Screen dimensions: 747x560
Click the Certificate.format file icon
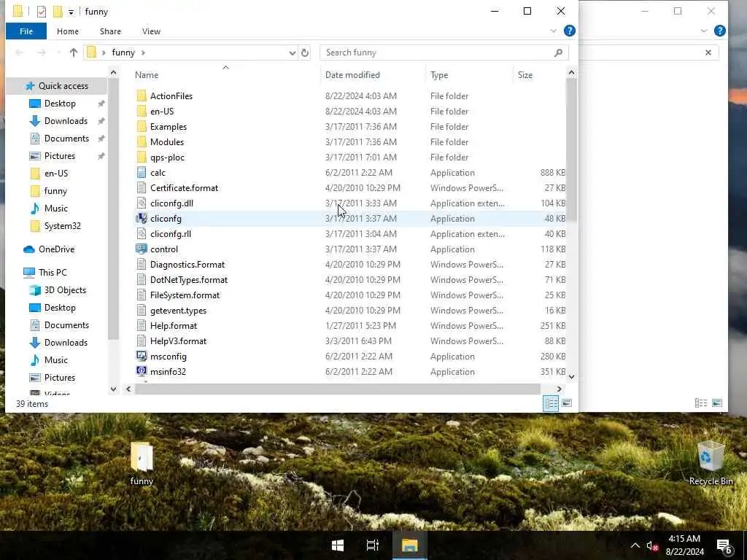(x=142, y=187)
